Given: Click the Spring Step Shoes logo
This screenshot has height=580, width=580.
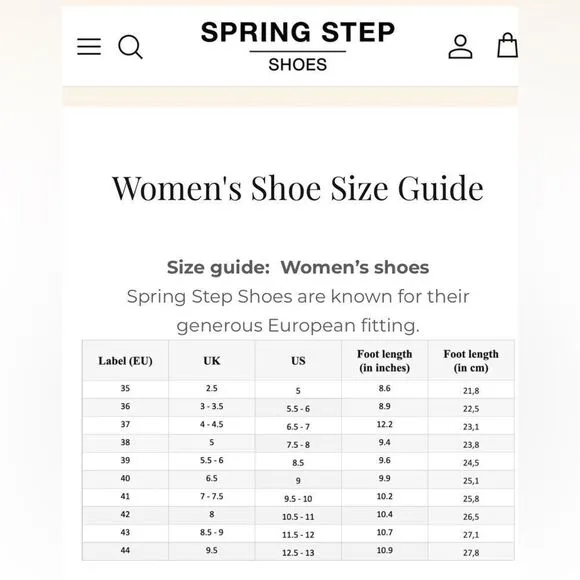Looking at the screenshot, I should tap(298, 46).
